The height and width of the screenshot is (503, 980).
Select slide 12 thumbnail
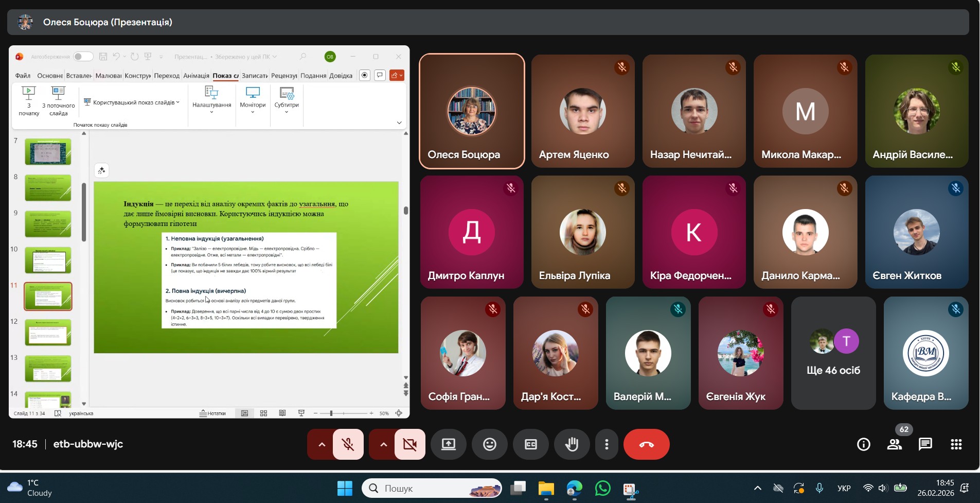pyautogui.click(x=48, y=333)
